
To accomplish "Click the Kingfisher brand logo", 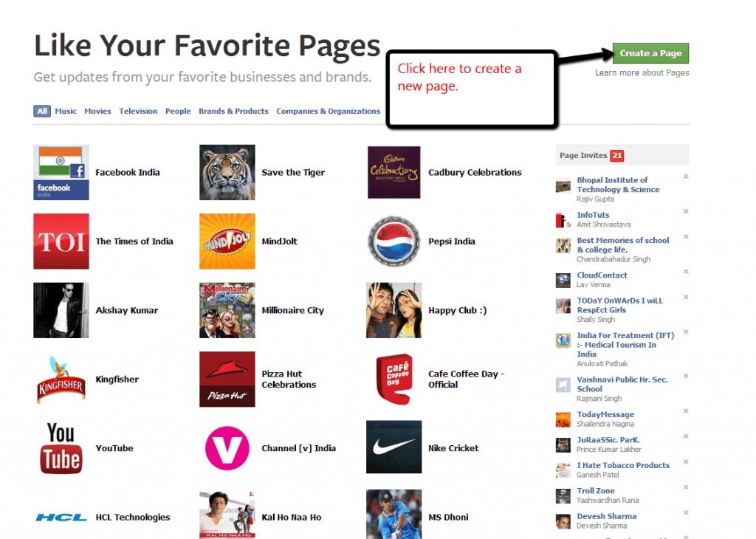I will click(x=61, y=379).
